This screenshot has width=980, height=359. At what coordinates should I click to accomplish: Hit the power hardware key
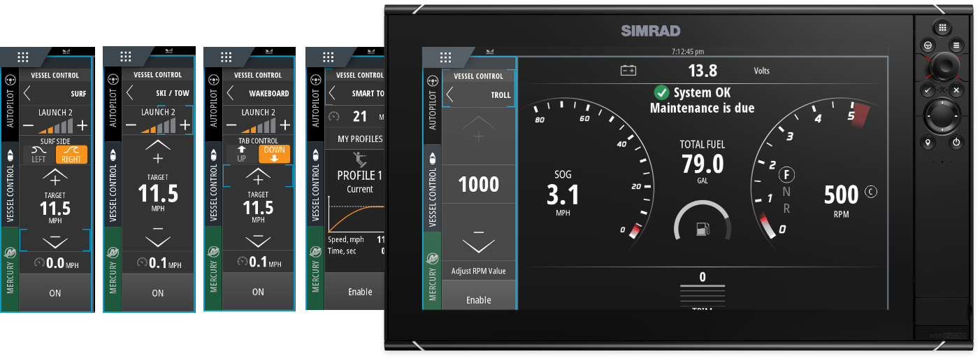pyautogui.click(x=956, y=143)
